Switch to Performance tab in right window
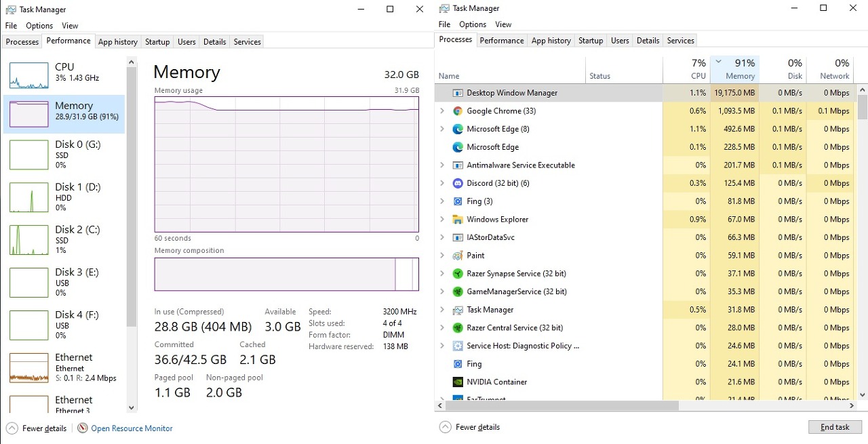Image resolution: width=868 pixels, height=444 pixels. 502,41
